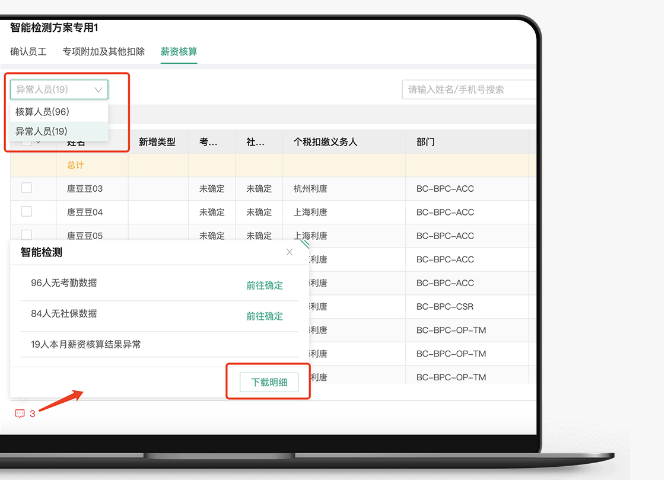Click 前往确定 for 84人无社保数据
664x480 pixels.
coord(264,315)
